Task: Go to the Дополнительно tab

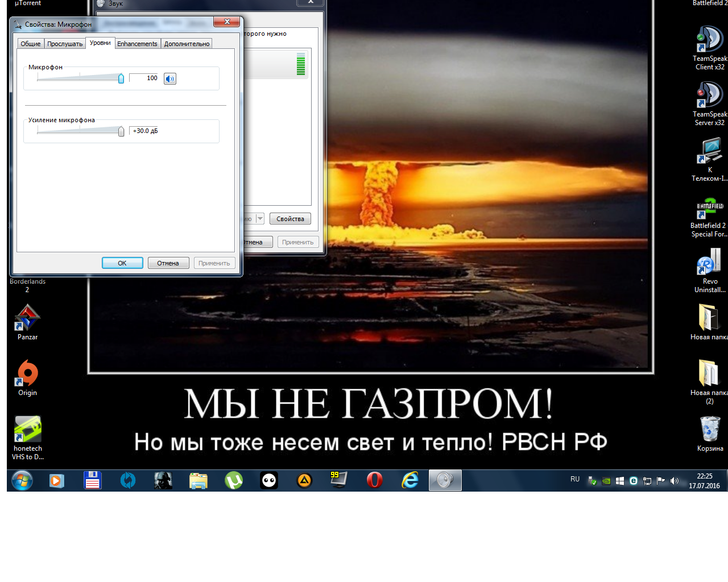Action: [x=187, y=44]
